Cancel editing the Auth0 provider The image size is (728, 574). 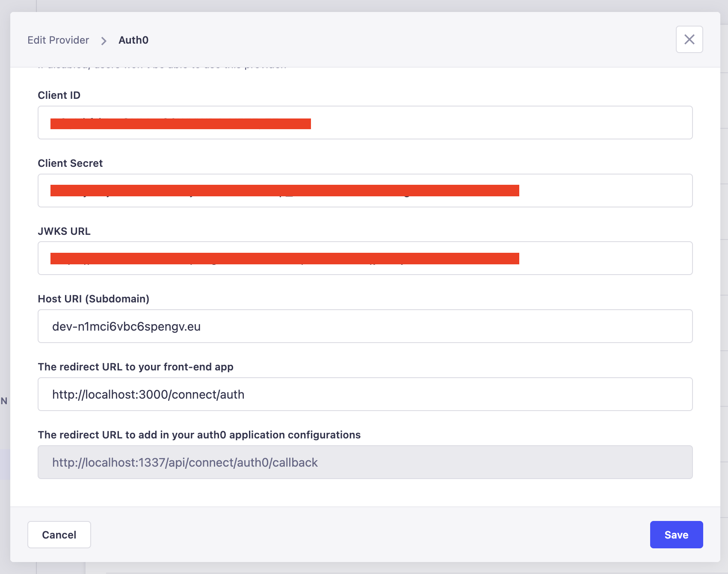click(x=59, y=534)
